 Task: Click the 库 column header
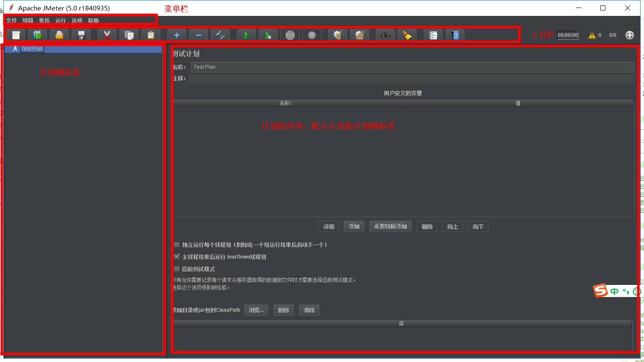[402, 324]
